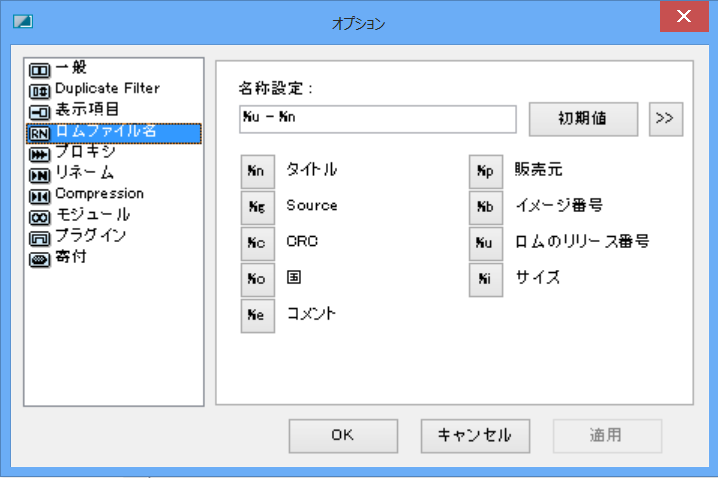This screenshot has width=718, height=478.
Task: Select the リネーム rename icon
Action: 39,175
